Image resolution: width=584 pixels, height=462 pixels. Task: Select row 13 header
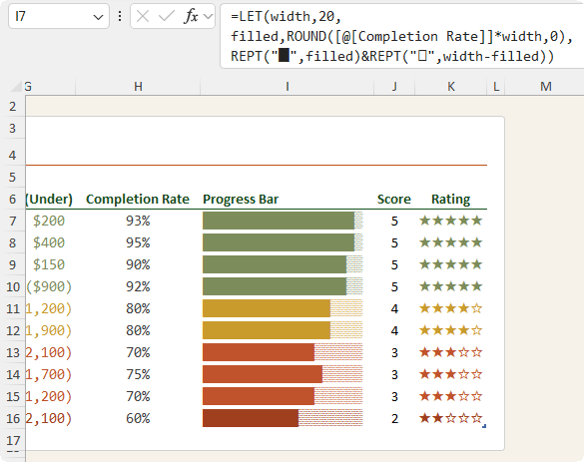[13, 352]
